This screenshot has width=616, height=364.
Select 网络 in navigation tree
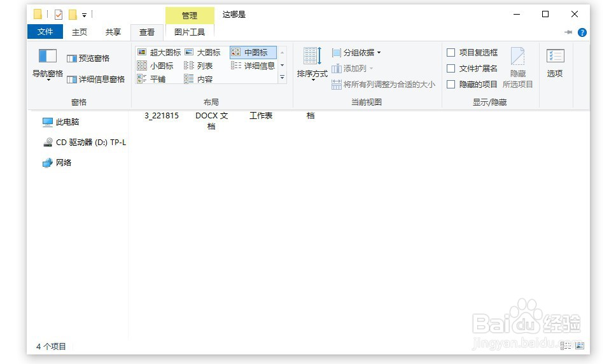(x=57, y=162)
